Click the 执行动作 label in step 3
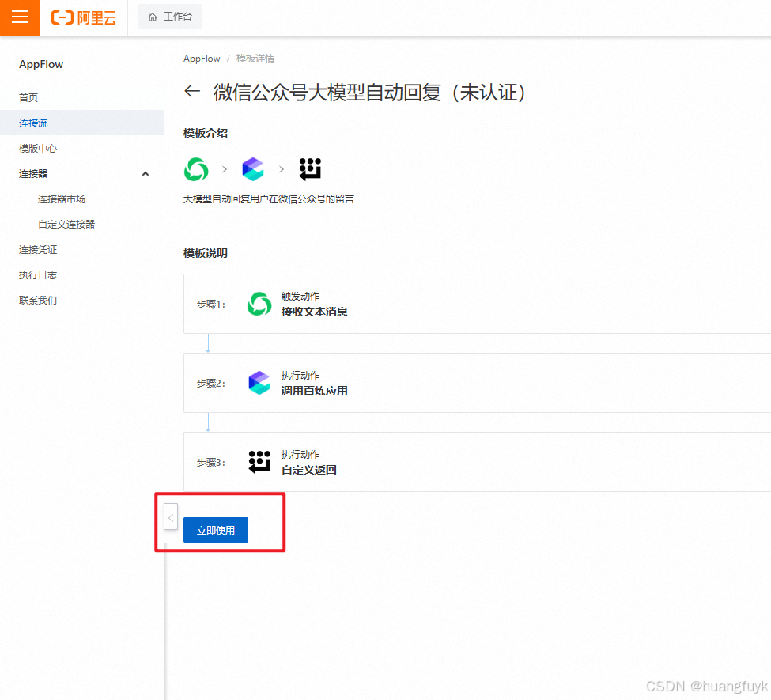This screenshot has width=771, height=700. [300, 455]
